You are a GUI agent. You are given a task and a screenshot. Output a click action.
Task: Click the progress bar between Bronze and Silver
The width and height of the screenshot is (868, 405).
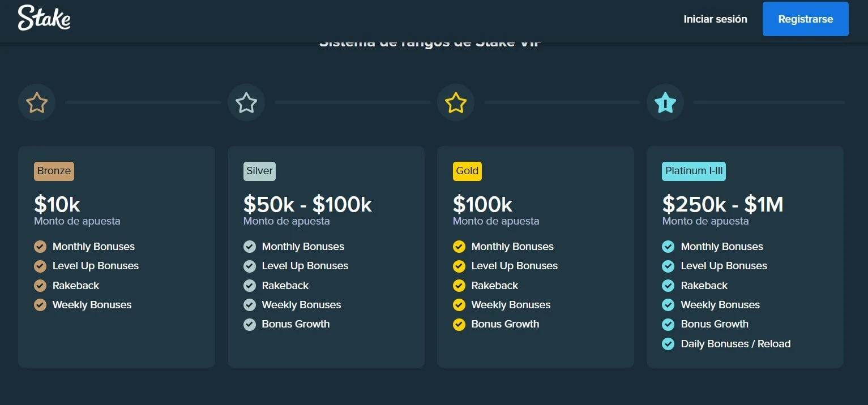tap(143, 102)
